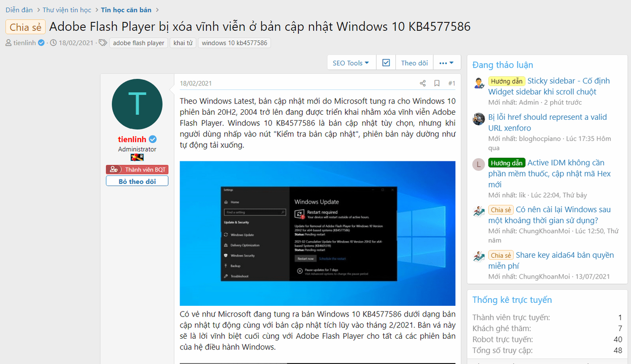
Task: Click Administrator title under tienlinh
Action: coord(137,149)
